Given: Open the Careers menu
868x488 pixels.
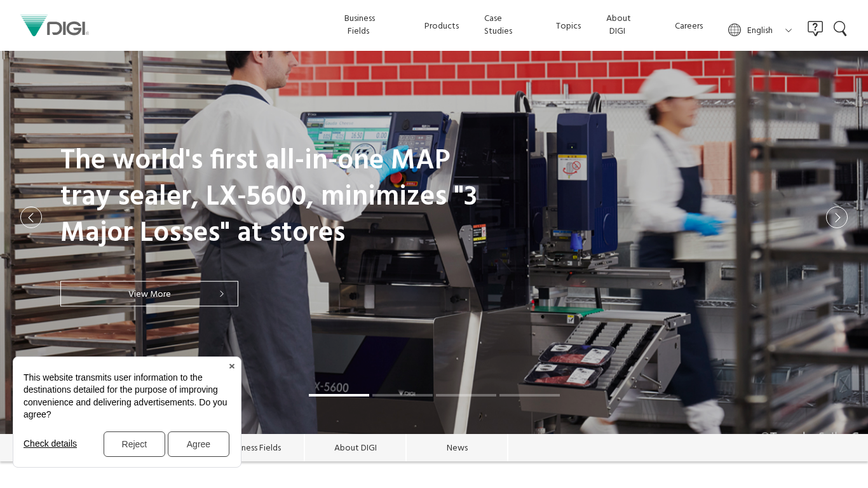Looking at the screenshot, I should point(689,26).
